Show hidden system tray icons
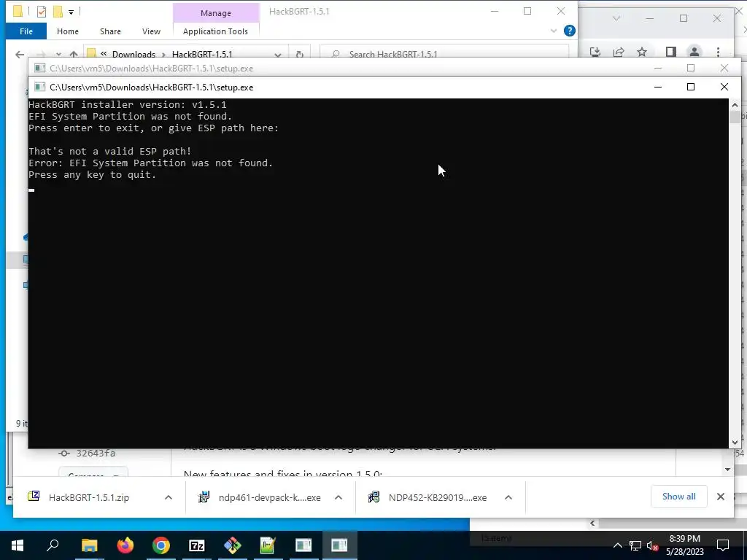The width and height of the screenshot is (747, 560). pos(617,545)
